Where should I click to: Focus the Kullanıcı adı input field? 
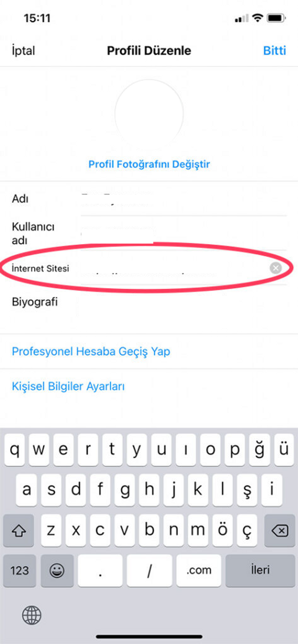click(x=183, y=233)
